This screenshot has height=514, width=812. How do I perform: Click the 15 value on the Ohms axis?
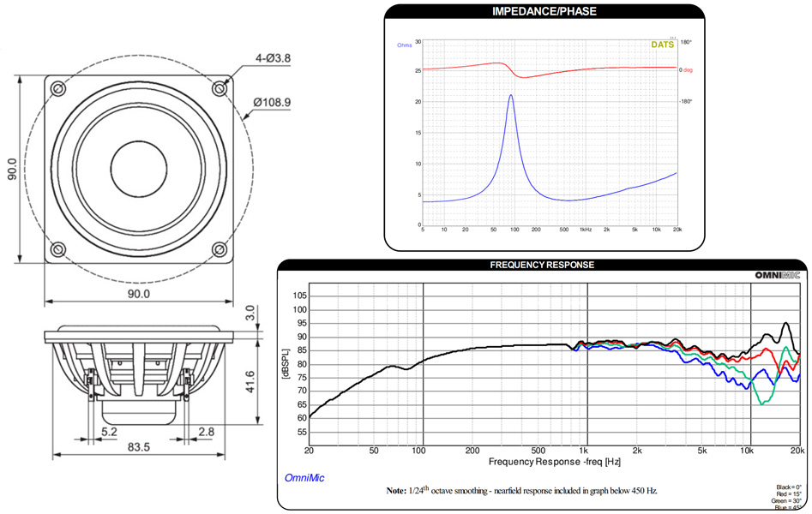tap(418, 133)
